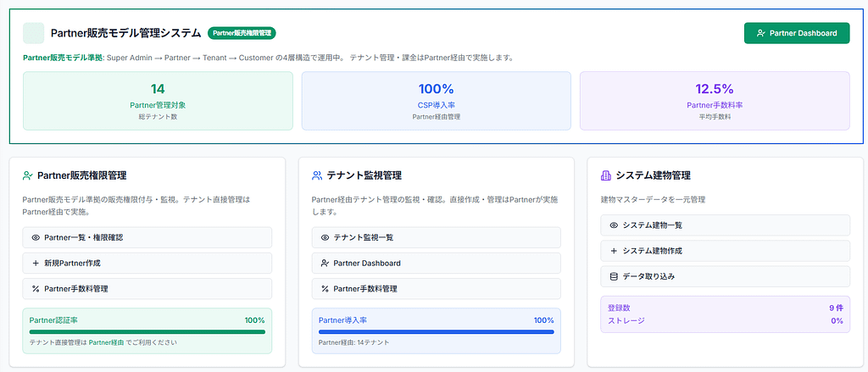This screenshot has width=868, height=372.
Task: Click the plus icon for 新規Partner作成
Action: pyautogui.click(x=36, y=263)
